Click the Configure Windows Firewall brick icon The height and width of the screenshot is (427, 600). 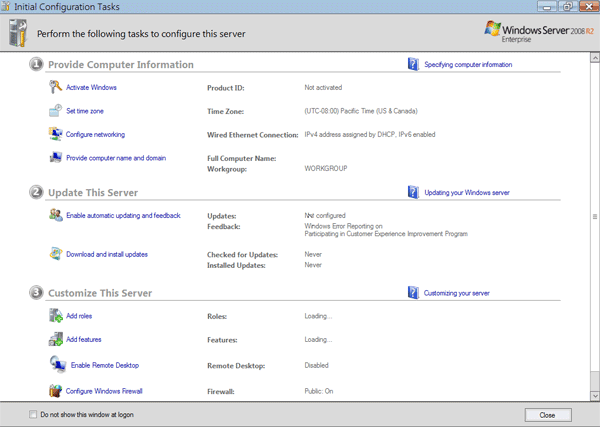pos(55,391)
